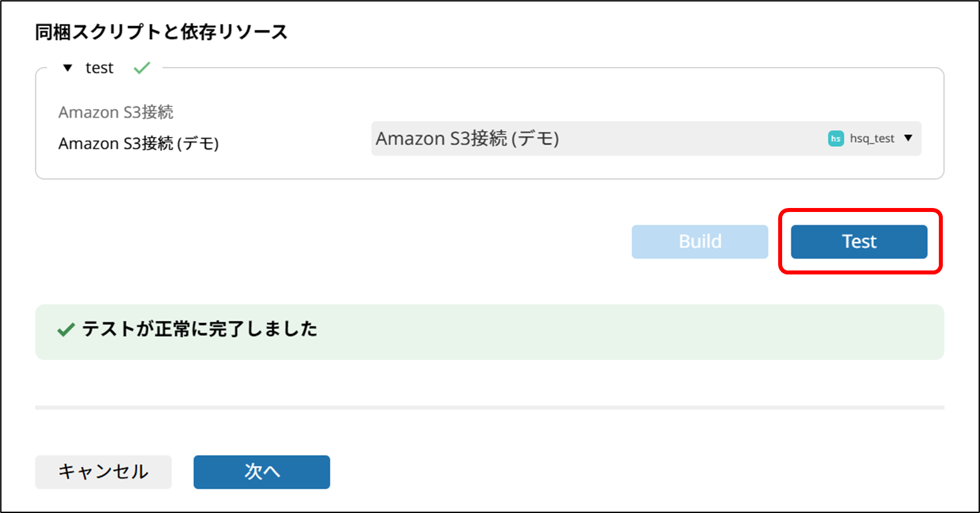Click the 同梱スクリプトと依存リソース heading

pos(161,32)
